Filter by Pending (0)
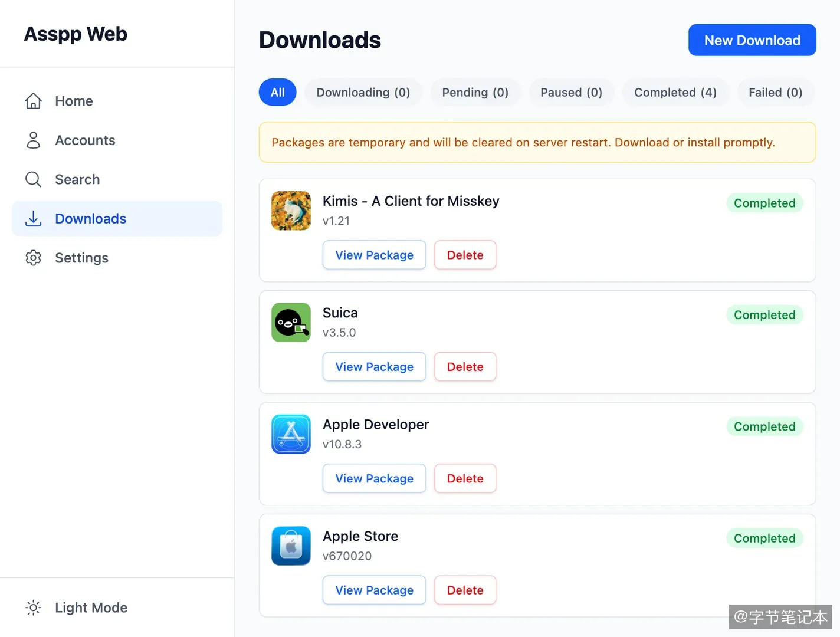 coord(475,92)
